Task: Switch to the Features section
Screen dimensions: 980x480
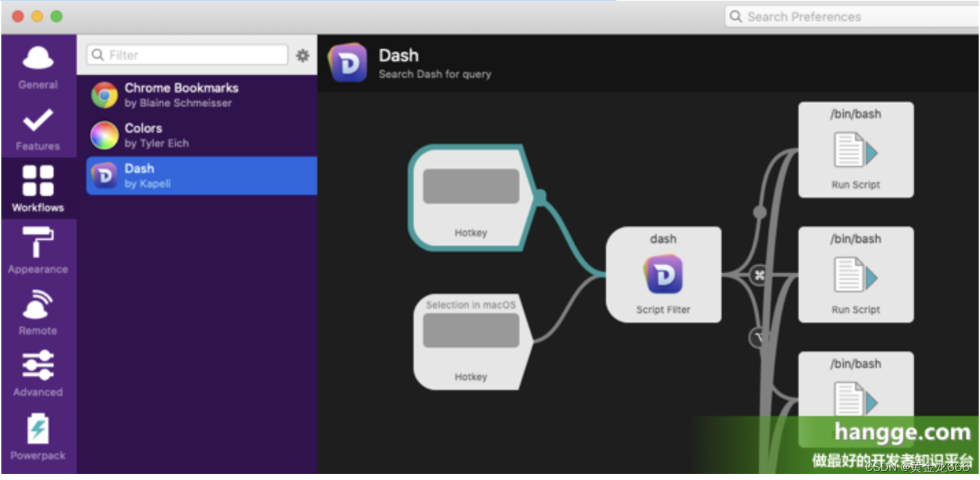Action: [x=38, y=127]
